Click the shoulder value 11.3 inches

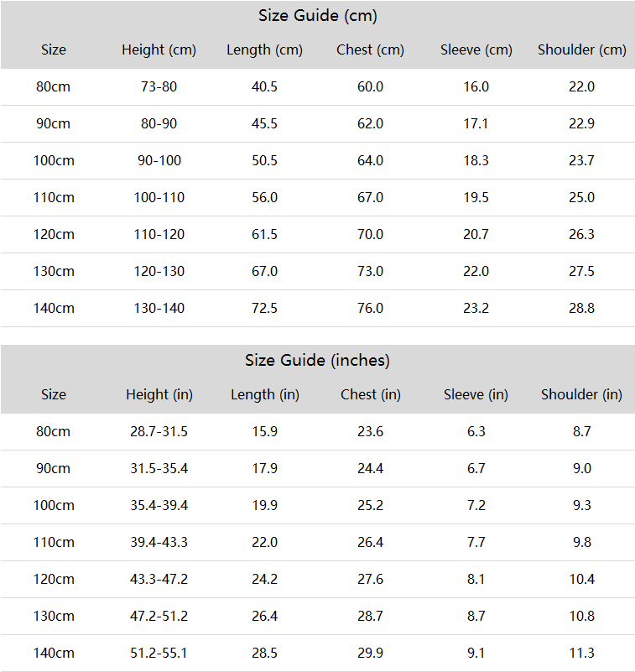582,654
